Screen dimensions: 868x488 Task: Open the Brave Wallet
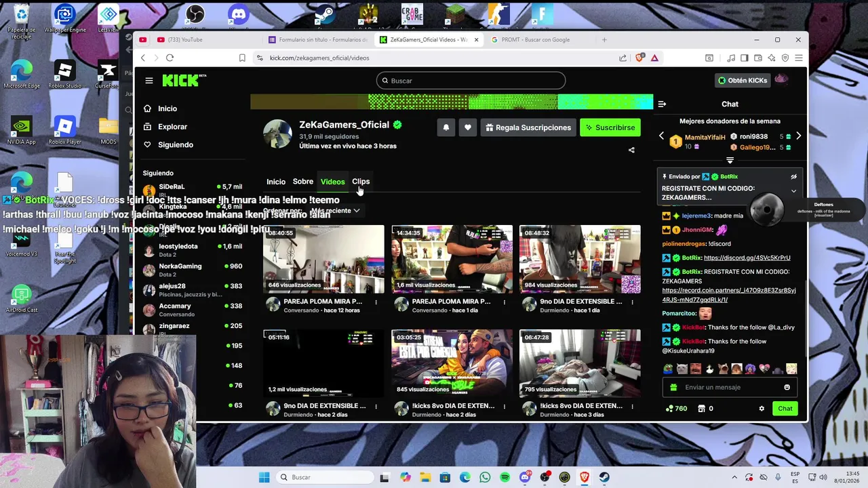coord(758,58)
